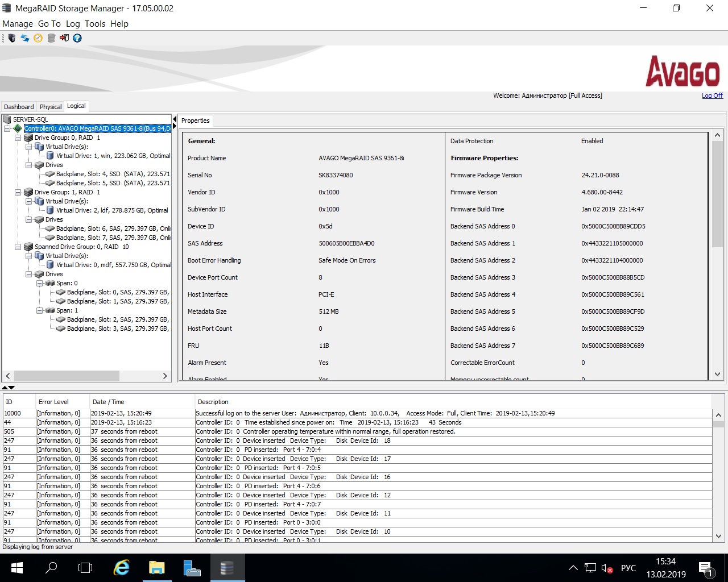Click the Controller0 green chip icon
Viewport: 728px width, 582px height.
(x=18, y=128)
